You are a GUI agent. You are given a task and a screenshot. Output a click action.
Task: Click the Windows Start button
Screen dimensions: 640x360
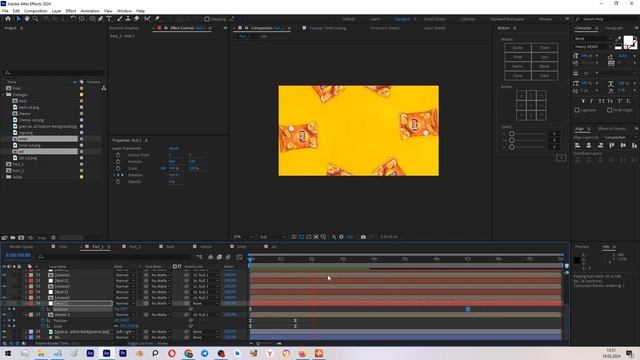pyautogui.click(x=8, y=353)
